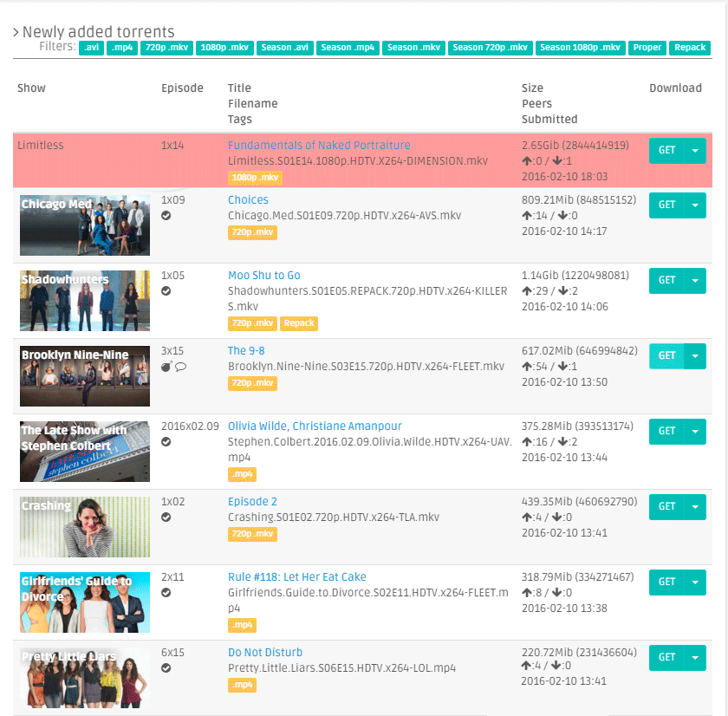Viewport: 728px width, 716px height.
Task: Open the Crashing show thumbnail
Action: 85,527
